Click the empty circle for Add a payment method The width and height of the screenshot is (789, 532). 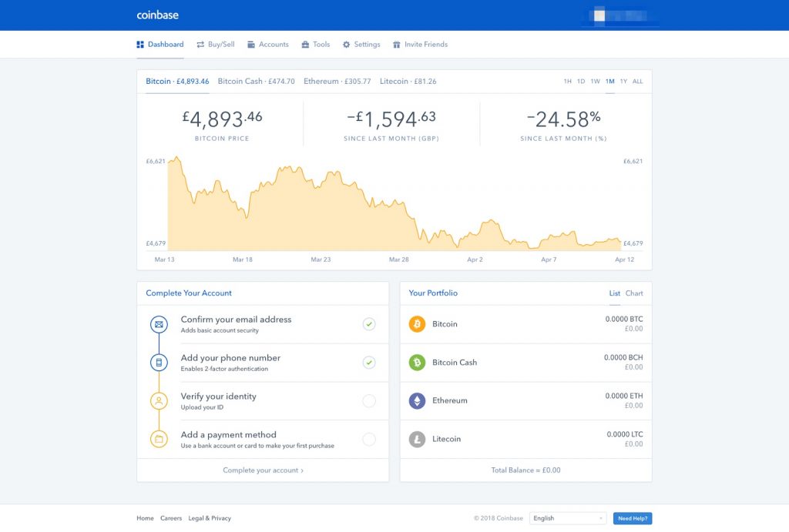click(x=369, y=439)
